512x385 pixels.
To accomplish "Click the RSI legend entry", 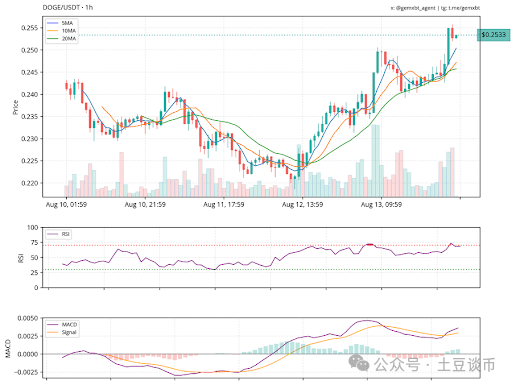I will point(58,234).
